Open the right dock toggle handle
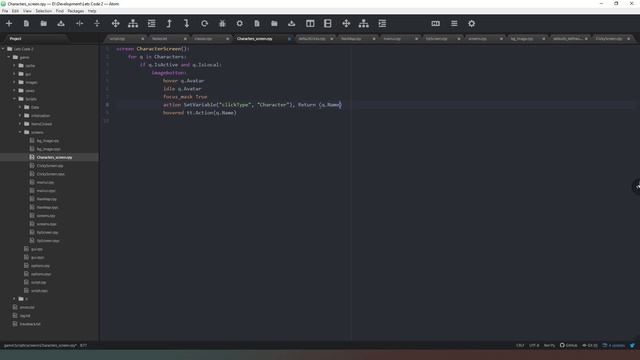This screenshot has height=360, width=640. [x=637, y=187]
